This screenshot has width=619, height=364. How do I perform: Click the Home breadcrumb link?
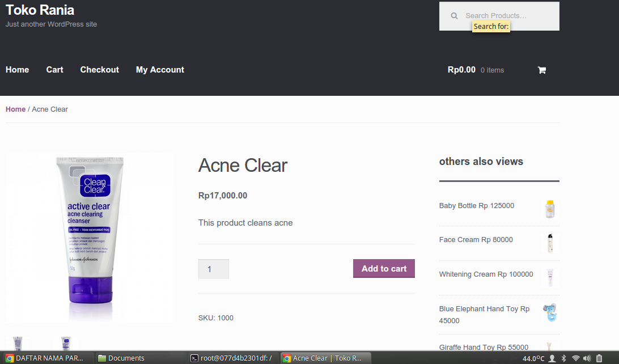(x=15, y=109)
